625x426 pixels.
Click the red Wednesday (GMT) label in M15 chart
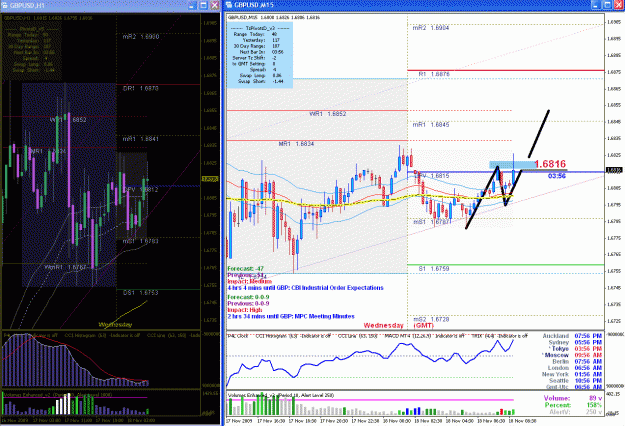pyautogui.click(x=397, y=326)
